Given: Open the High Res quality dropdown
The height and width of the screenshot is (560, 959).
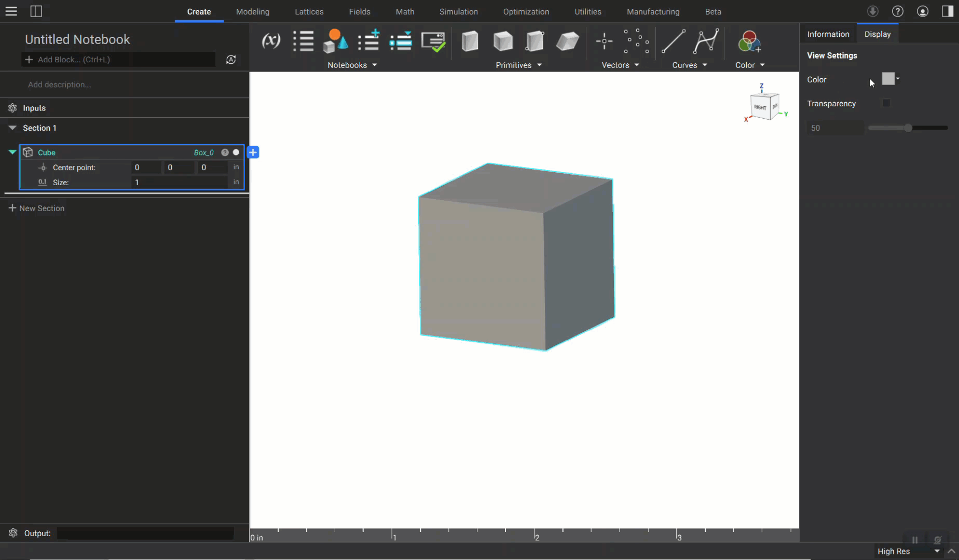Looking at the screenshot, I should click(908, 551).
